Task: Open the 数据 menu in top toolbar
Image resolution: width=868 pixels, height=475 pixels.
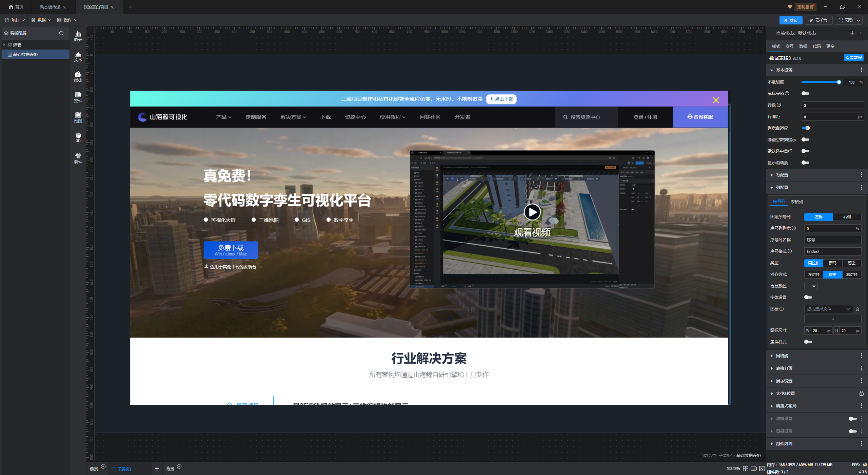Action: (41, 20)
